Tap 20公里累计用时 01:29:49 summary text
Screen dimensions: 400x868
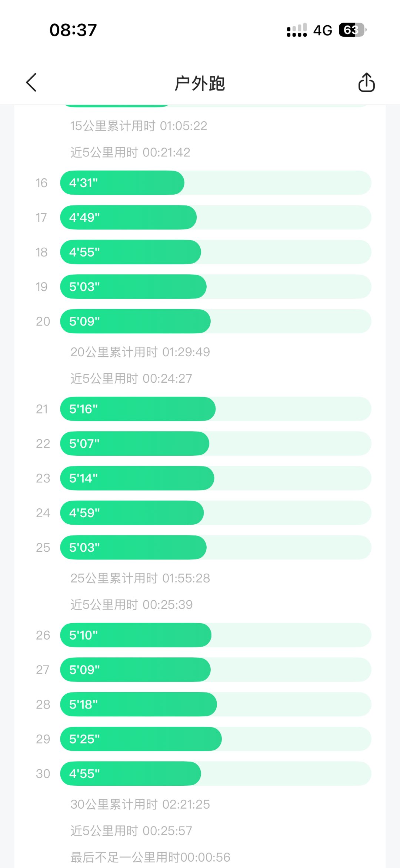coord(140,352)
